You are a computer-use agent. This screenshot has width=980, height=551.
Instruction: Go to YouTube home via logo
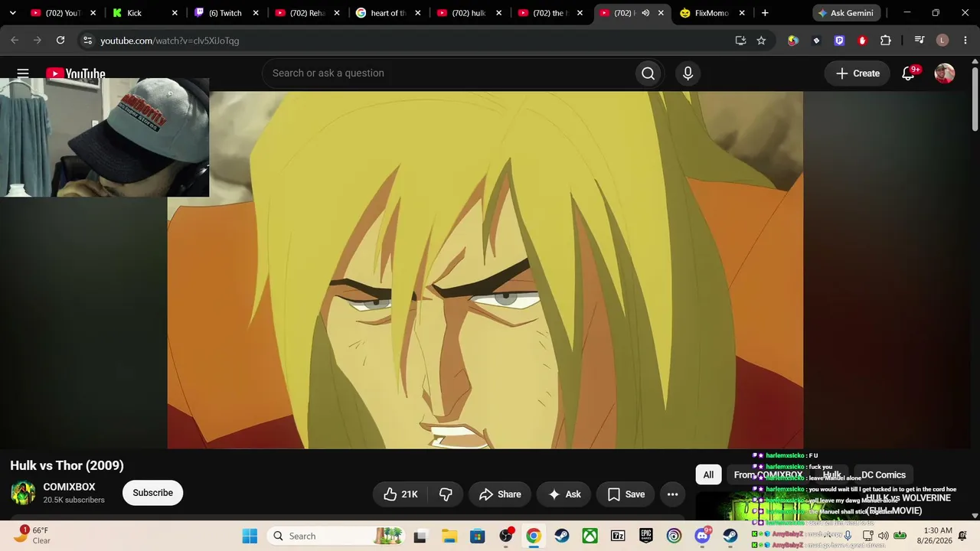[x=76, y=73]
